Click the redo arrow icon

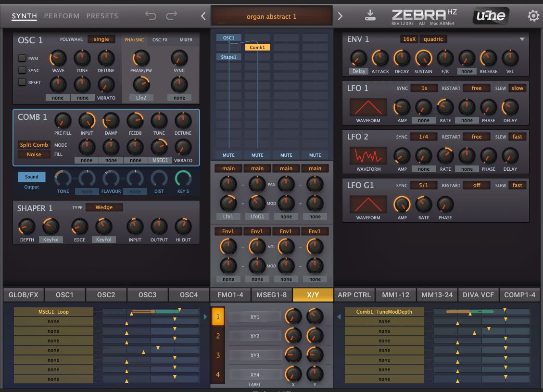171,15
